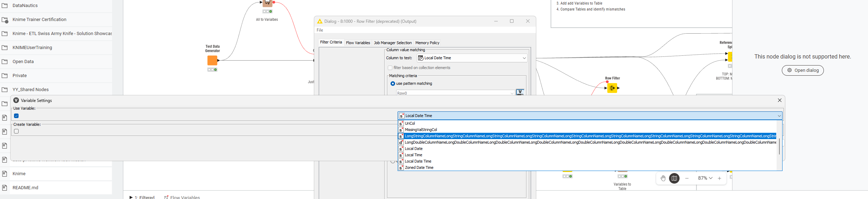Open the File menu in dialog
This screenshot has height=199, width=868.
coord(320,30)
